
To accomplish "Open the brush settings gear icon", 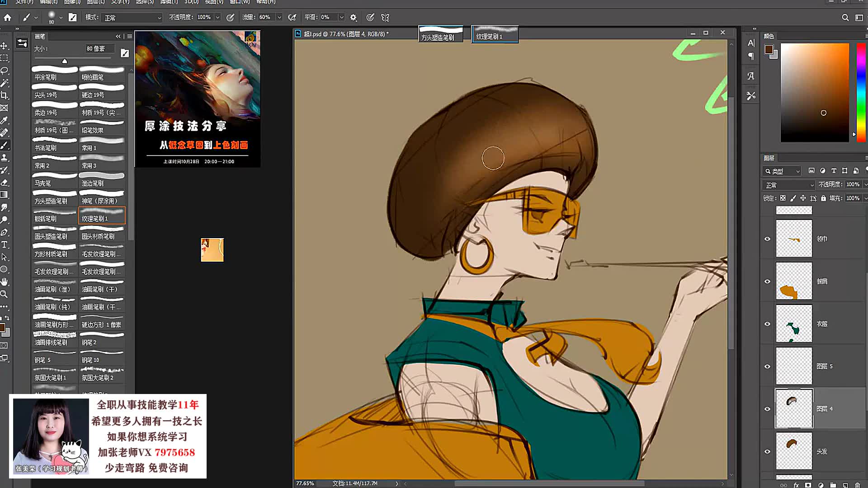I will 354,18.
